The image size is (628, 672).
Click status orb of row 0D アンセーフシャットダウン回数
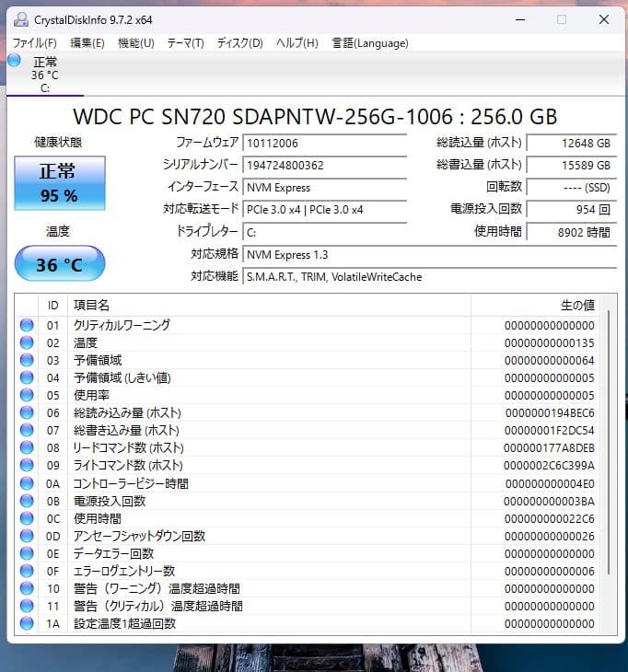27,537
